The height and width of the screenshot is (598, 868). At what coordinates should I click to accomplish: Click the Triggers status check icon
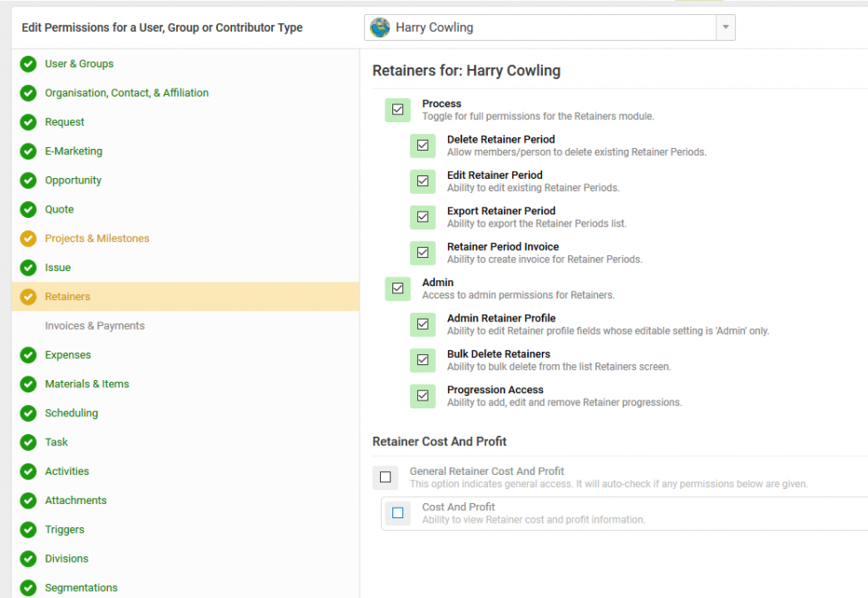[x=28, y=530]
